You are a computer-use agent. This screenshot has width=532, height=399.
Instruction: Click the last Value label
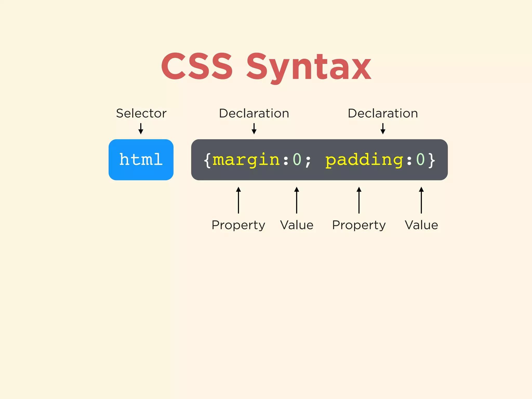(421, 225)
